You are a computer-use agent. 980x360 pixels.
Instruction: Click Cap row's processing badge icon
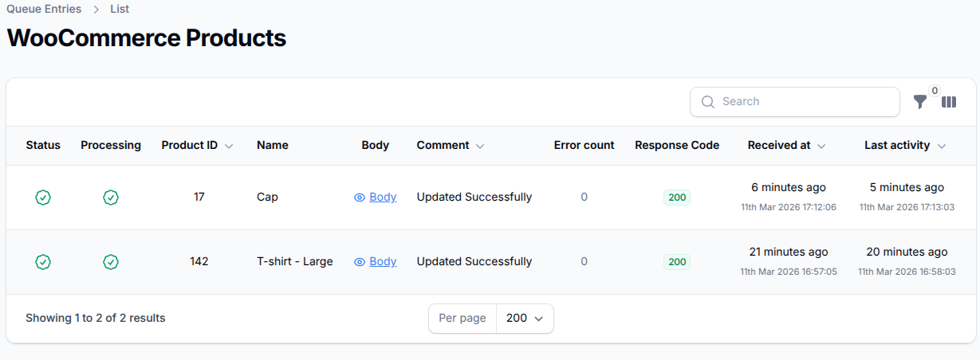point(111,198)
